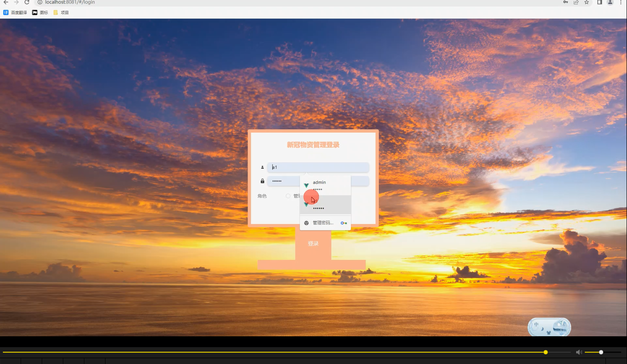627x364 pixels.
Task: Open the 项目 bookmarks folder
Action: click(61, 12)
